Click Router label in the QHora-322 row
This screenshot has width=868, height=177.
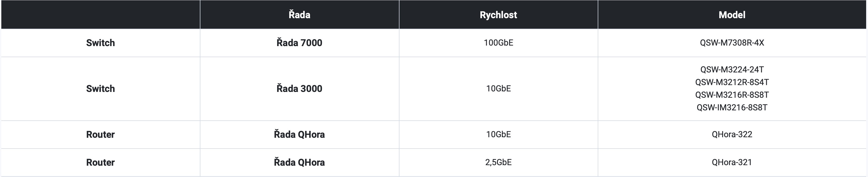(x=100, y=134)
